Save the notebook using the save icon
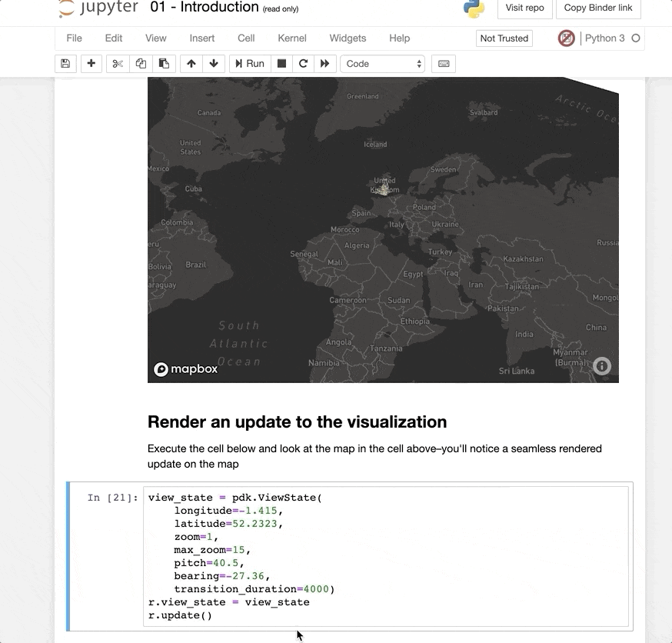This screenshot has height=643, width=672. click(x=65, y=64)
